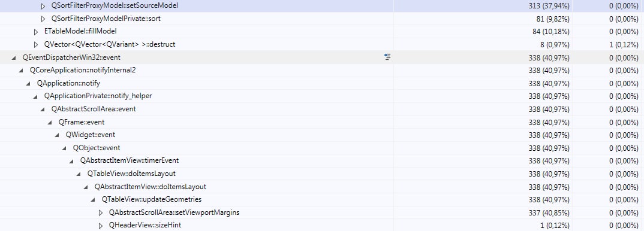The height and width of the screenshot is (231, 644).
Task: Select QAbstractScrollArea::setViewportMargins function name
Action: (174, 212)
